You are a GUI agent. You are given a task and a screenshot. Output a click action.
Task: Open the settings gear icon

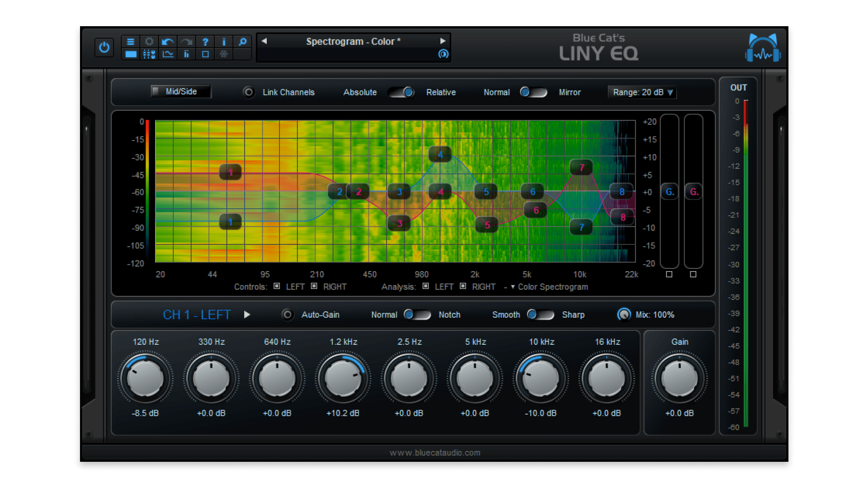(x=149, y=42)
